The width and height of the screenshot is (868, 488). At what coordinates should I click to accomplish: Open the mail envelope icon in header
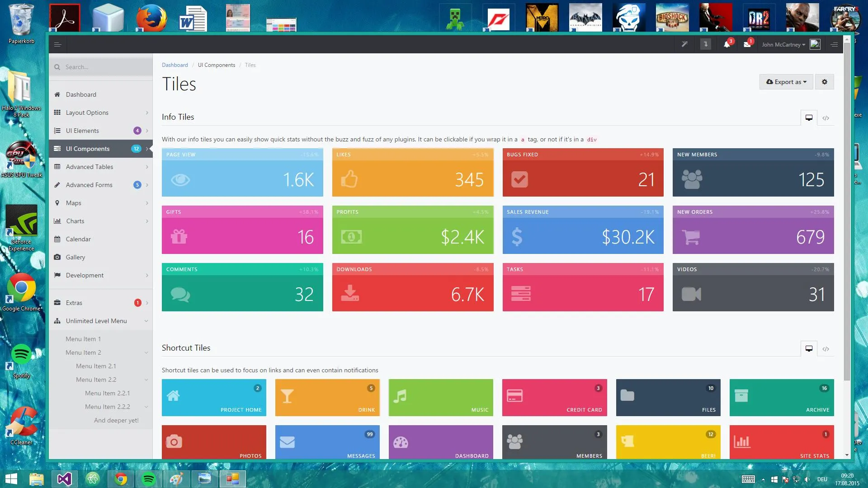(747, 44)
